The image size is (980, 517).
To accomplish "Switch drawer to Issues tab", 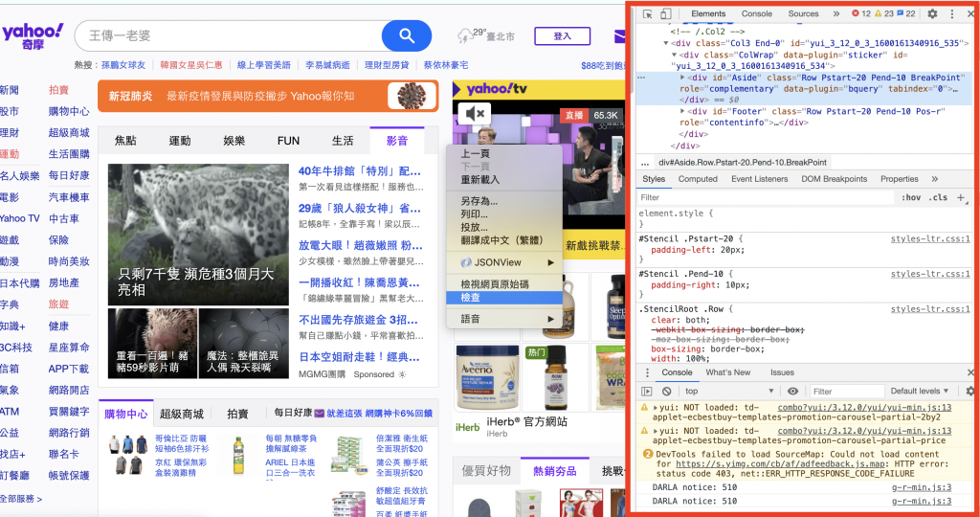I will click(x=782, y=372).
